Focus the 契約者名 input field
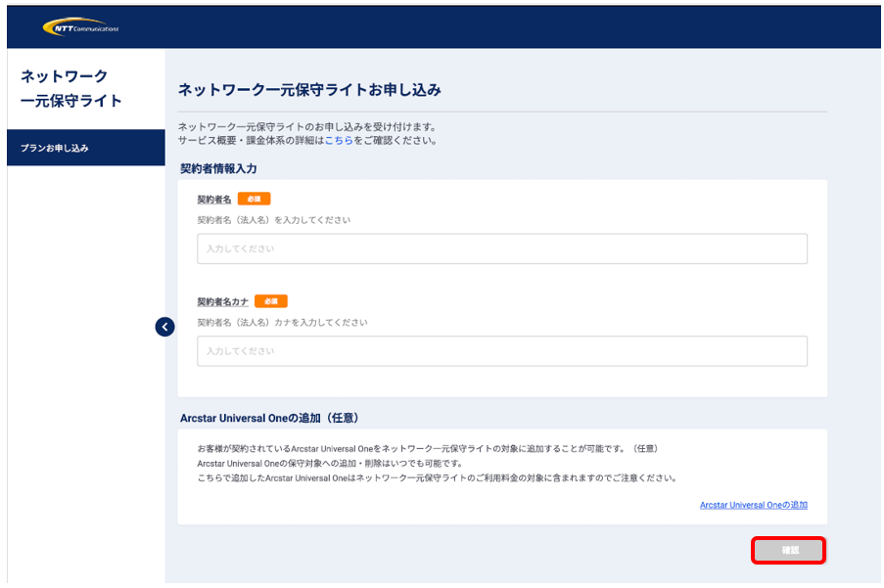The image size is (884, 588). coord(502,249)
